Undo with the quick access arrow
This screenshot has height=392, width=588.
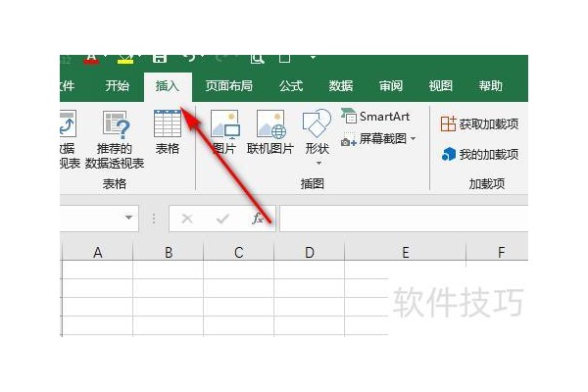coord(190,59)
